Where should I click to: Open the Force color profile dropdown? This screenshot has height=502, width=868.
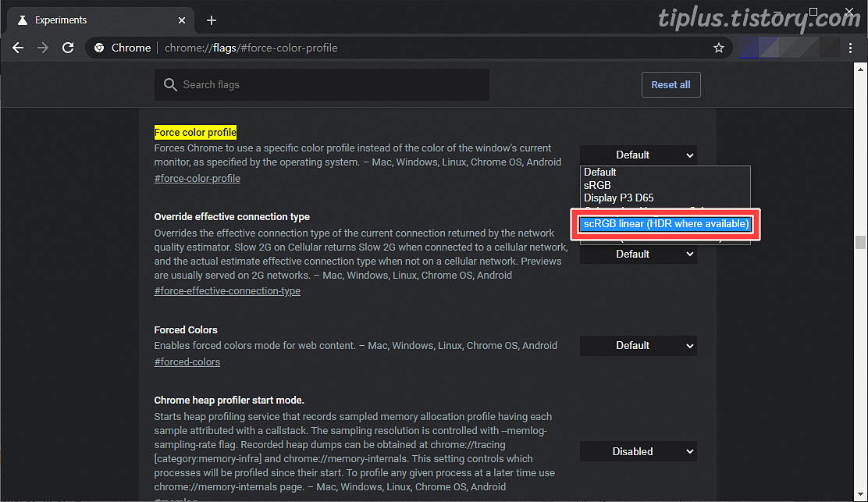click(x=639, y=155)
